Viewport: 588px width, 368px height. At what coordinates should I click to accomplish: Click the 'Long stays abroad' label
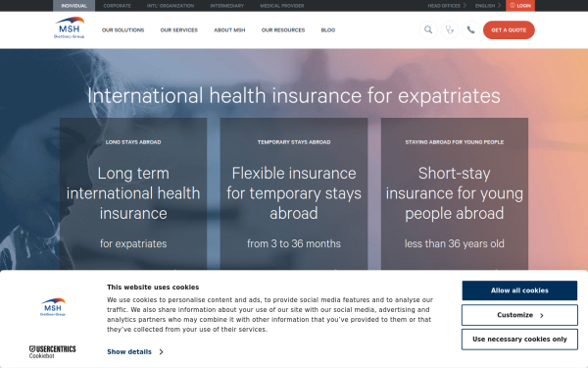[133, 142]
